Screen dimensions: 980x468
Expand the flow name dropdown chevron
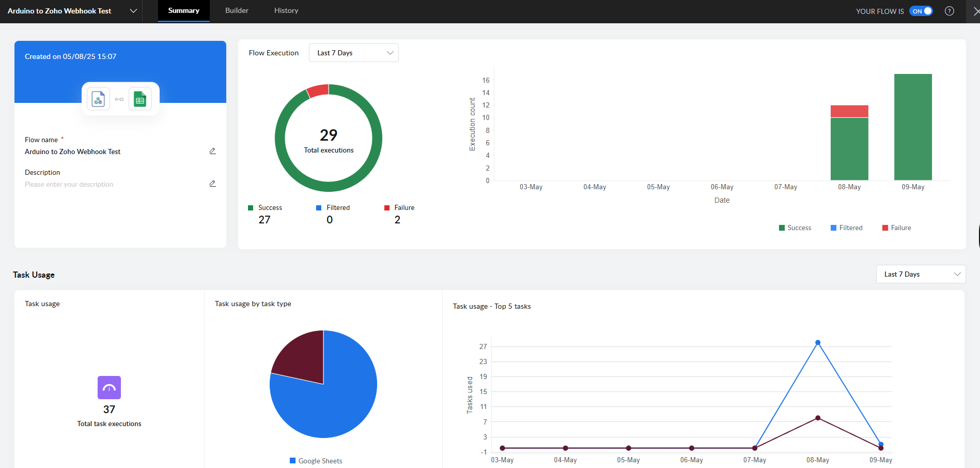coord(133,11)
